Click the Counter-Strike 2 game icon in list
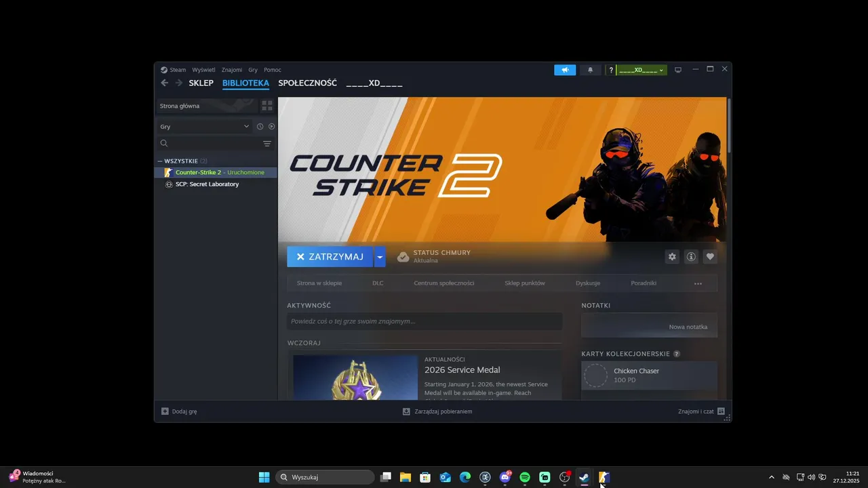The width and height of the screenshot is (868, 488). (x=169, y=172)
